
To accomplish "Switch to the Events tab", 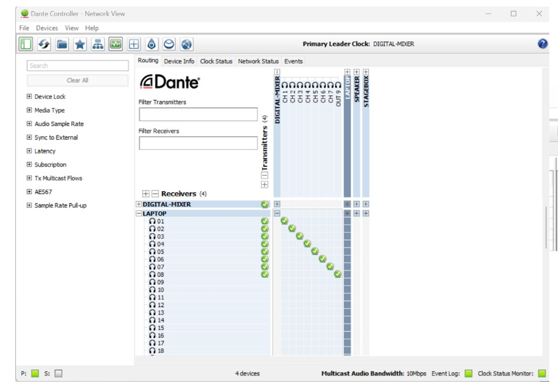I will (293, 61).
